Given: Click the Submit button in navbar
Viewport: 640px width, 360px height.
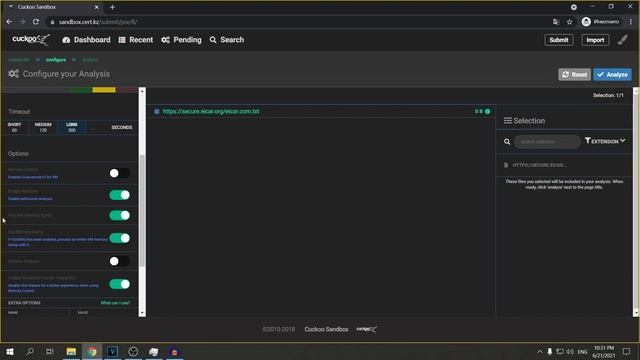Looking at the screenshot, I should tap(558, 40).
